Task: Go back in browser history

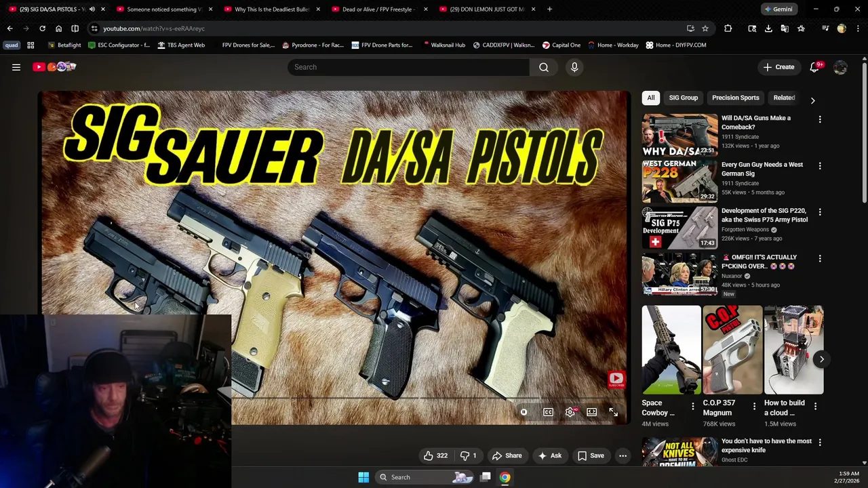Action: tap(9, 28)
